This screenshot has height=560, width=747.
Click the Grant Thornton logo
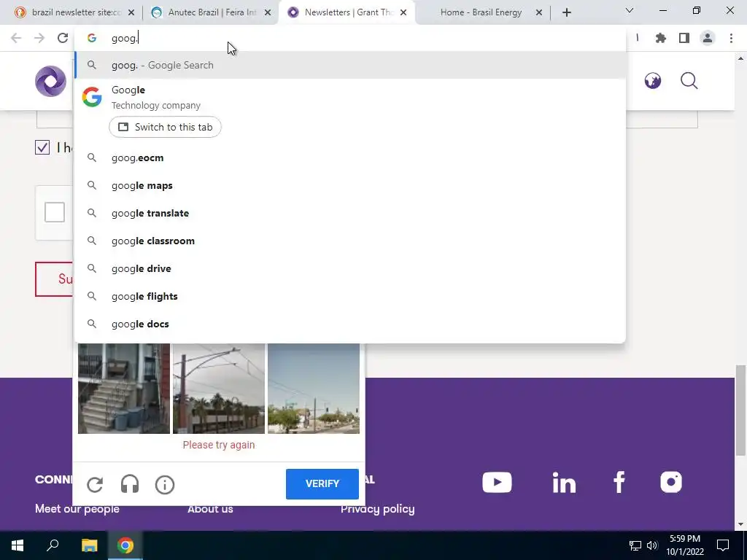pyautogui.click(x=50, y=81)
